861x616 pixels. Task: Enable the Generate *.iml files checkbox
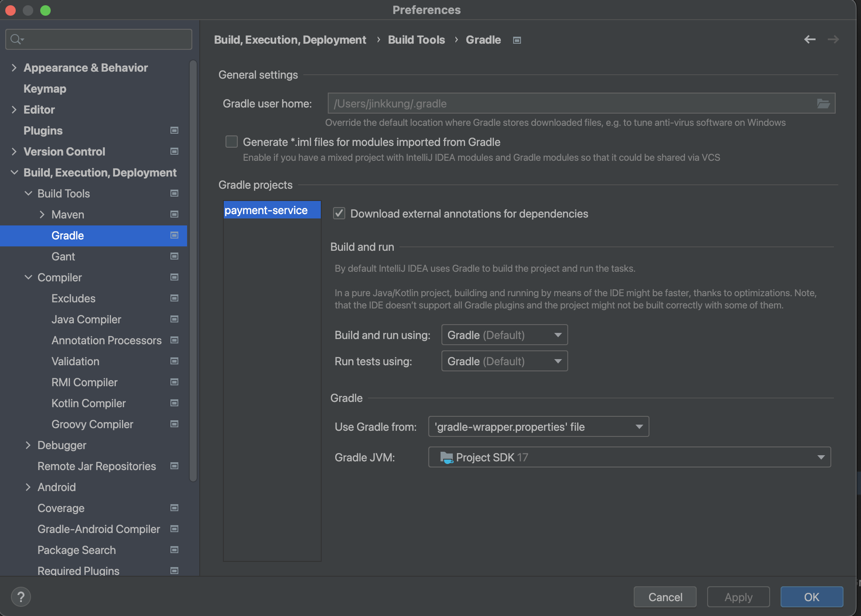(x=231, y=142)
